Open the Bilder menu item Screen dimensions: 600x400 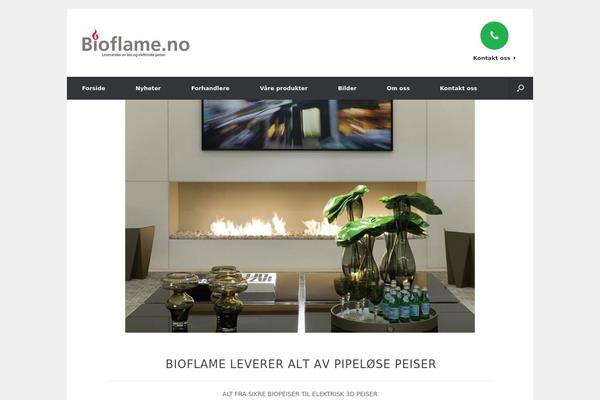(x=347, y=88)
